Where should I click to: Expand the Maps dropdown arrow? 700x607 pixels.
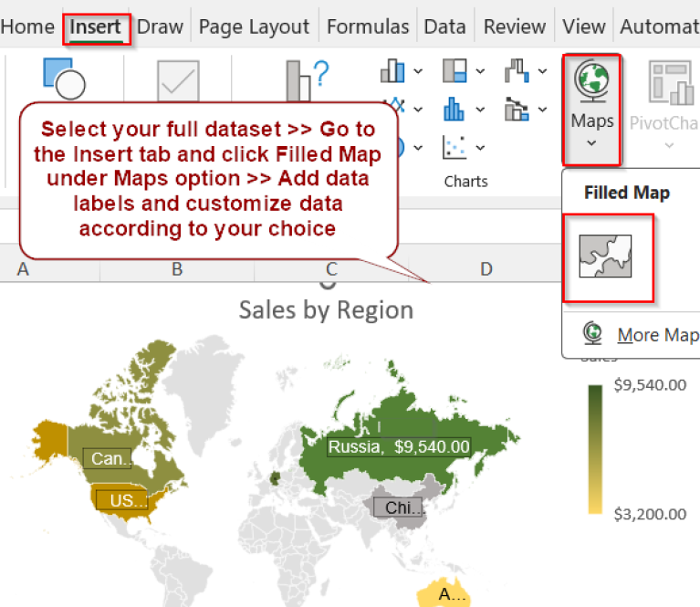click(591, 143)
